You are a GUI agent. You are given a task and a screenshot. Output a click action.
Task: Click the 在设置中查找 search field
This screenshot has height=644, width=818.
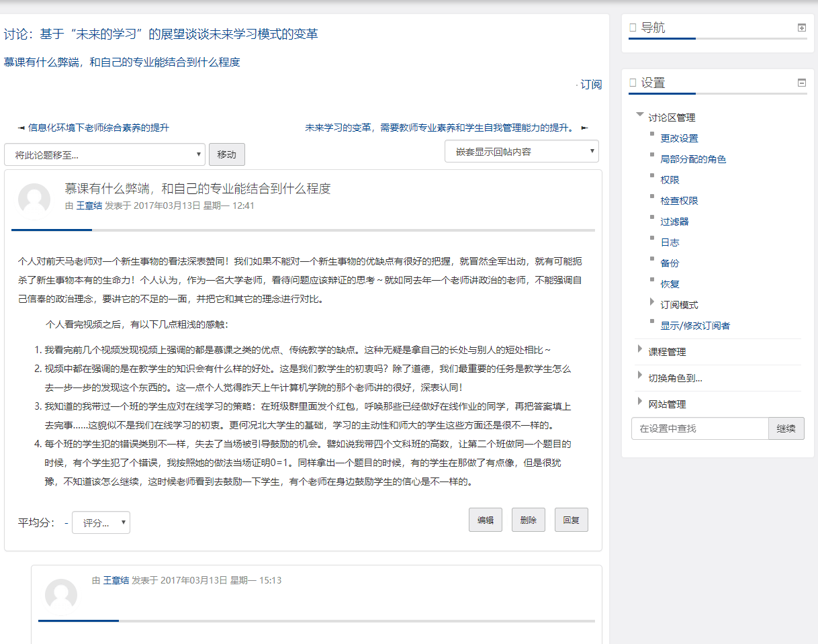[700, 428]
